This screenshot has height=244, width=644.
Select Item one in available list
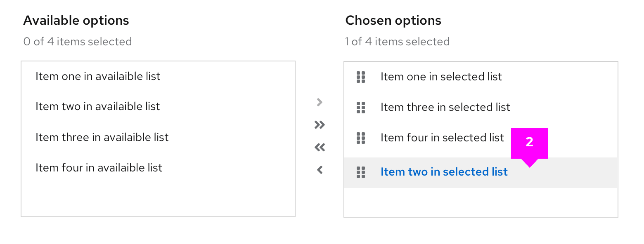[98, 76]
